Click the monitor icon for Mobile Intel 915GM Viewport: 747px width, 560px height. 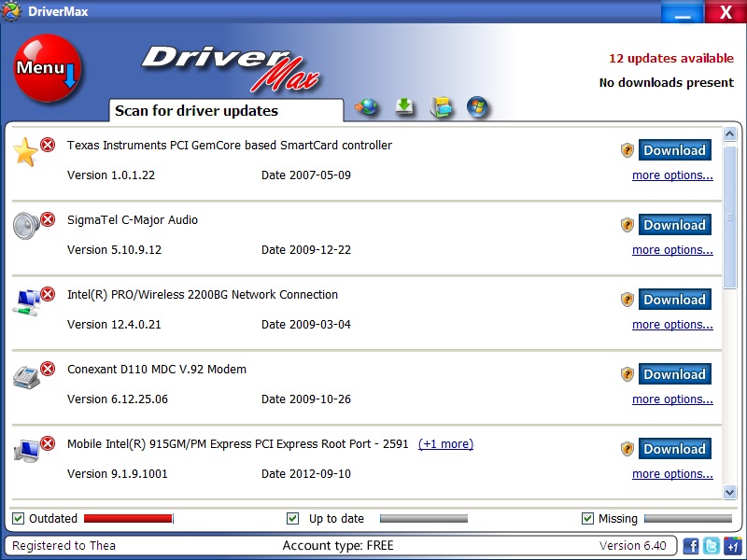tap(27, 451)
